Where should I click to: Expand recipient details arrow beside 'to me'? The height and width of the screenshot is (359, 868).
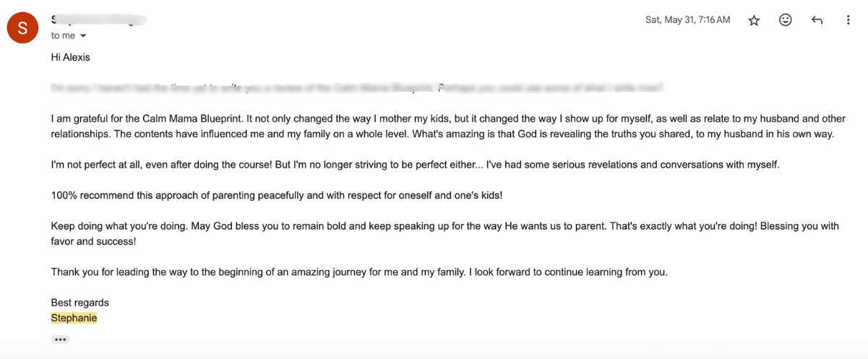pos(83,36)
